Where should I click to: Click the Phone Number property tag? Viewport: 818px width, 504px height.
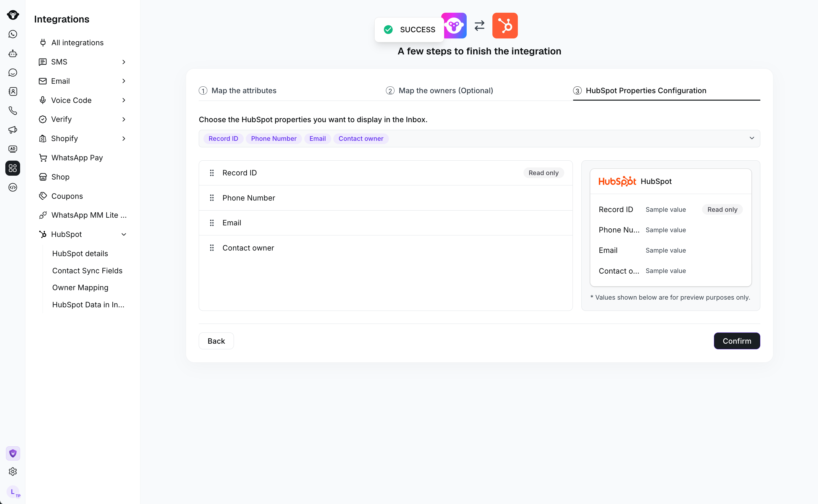tap(274, 139)
